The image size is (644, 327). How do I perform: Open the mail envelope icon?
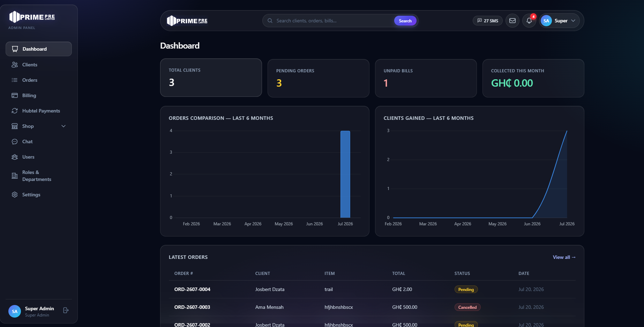[x=512, y=21]
